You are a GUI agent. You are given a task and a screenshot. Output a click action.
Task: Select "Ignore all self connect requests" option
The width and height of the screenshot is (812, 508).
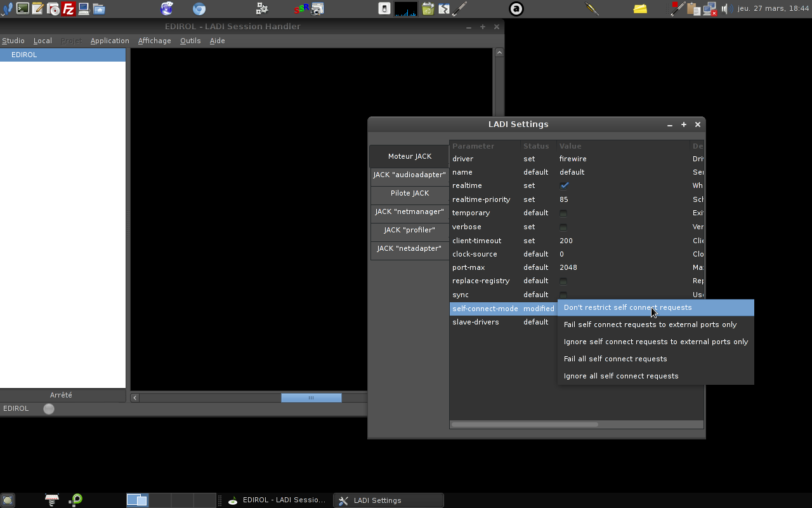point(621,376)
